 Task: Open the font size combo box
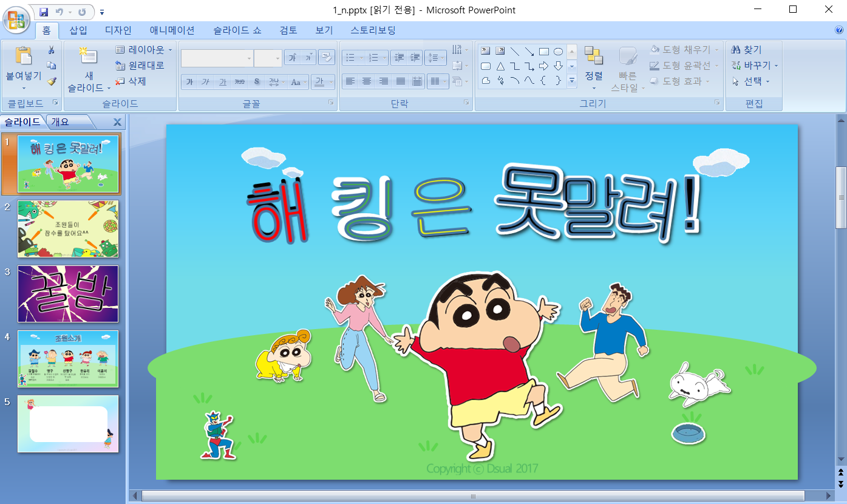pyautogui.click(x=268, y=58)
